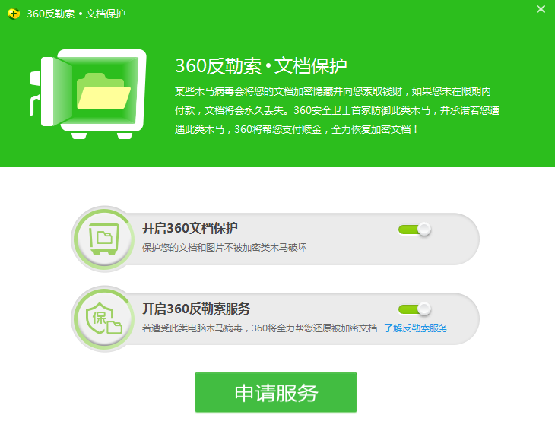Click the 开启360反勒索服务 label
The width and height of the screenshot is (555, 437).
click(x=196, y=309)
